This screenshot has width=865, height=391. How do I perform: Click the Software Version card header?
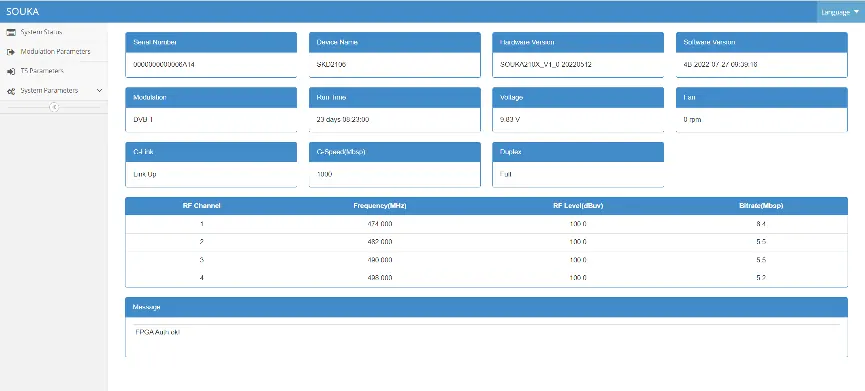coord(762,42)
